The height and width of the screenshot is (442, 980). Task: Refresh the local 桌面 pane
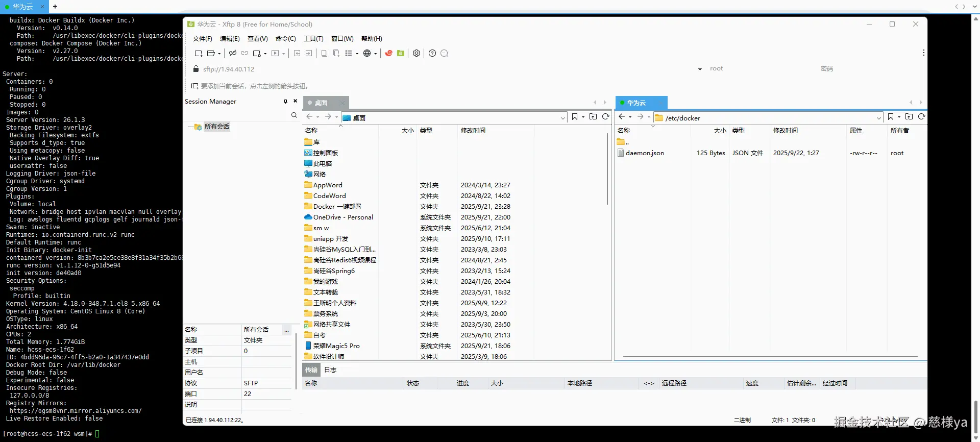point(606,117)
